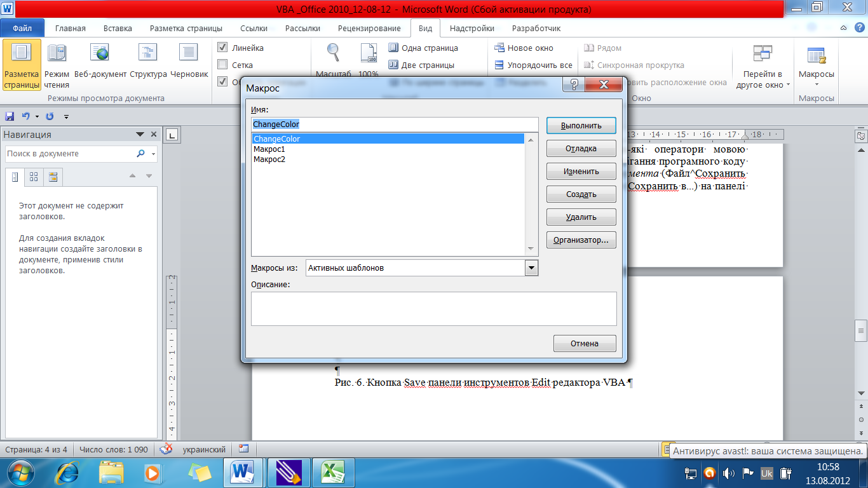868x488 pixels.
Task: Open search options dropdown in navigation pane
Action: coord(153,154)
